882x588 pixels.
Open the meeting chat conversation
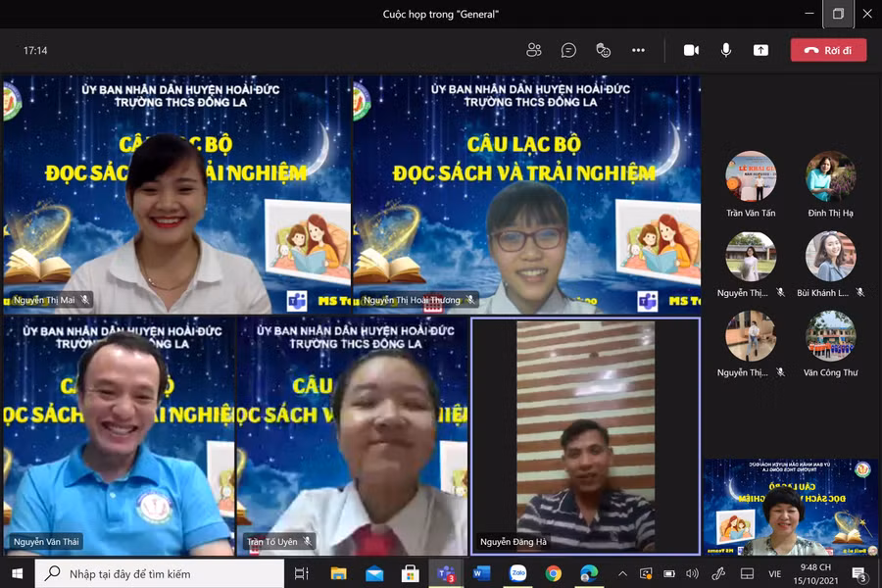point(568,50)
